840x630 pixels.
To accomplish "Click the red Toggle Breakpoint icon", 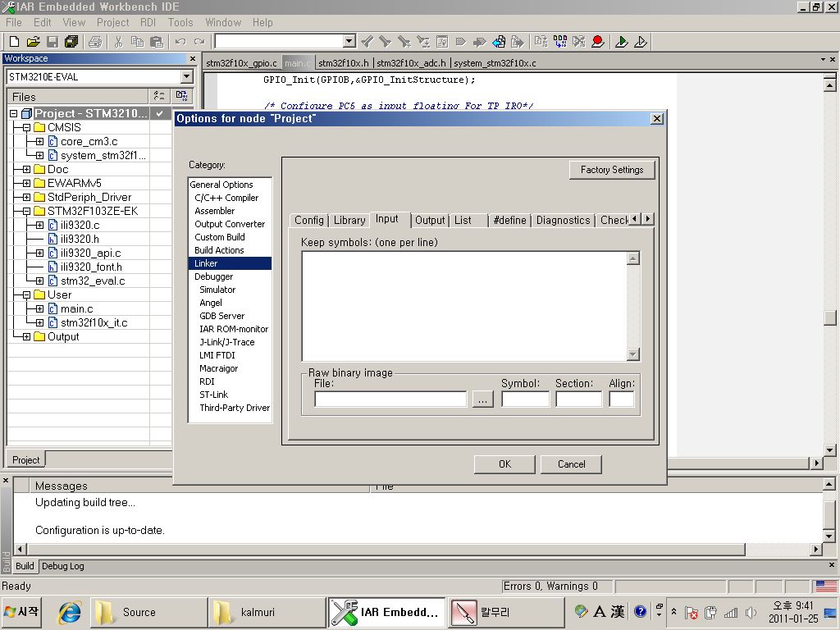I will [598, 41].
